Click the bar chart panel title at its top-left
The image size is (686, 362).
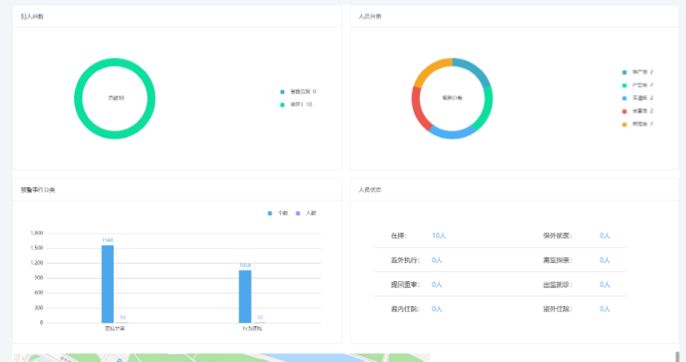[38, 190]
